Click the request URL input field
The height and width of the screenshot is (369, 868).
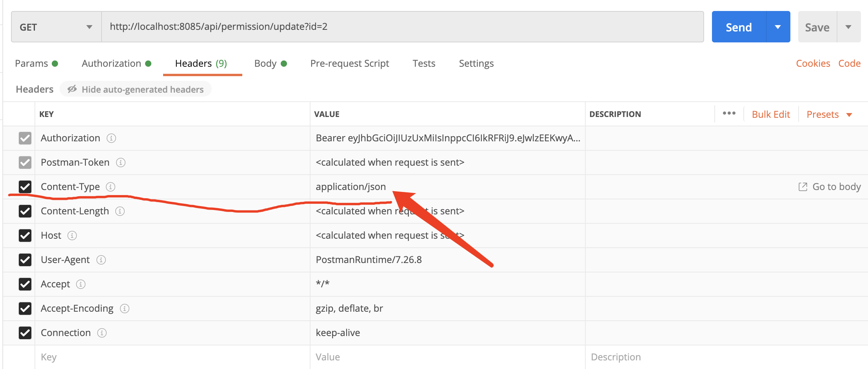[353, 27]
